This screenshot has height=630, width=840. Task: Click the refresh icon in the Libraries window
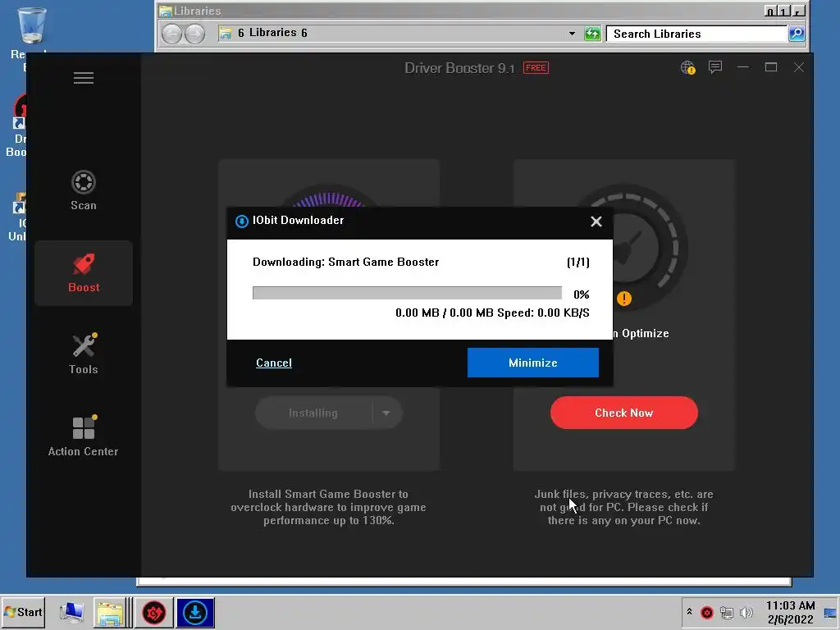592,34
